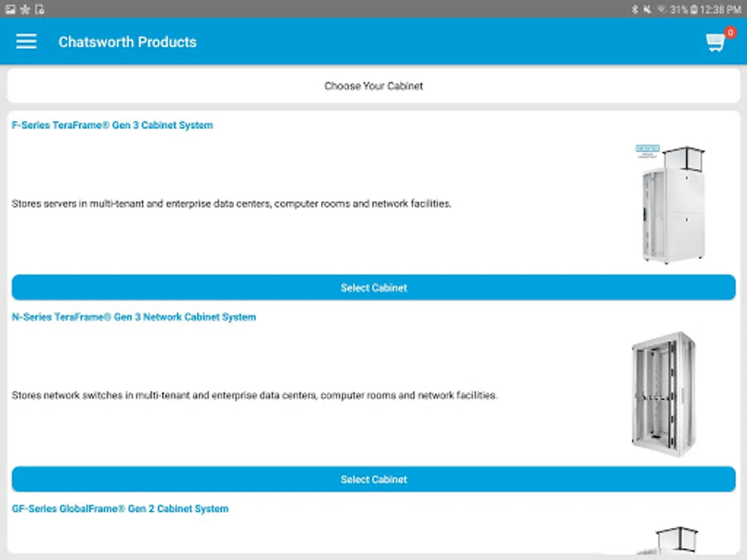
Task: Tap the Bluetooth icon in status bar
Action: [x=636, y=9]
